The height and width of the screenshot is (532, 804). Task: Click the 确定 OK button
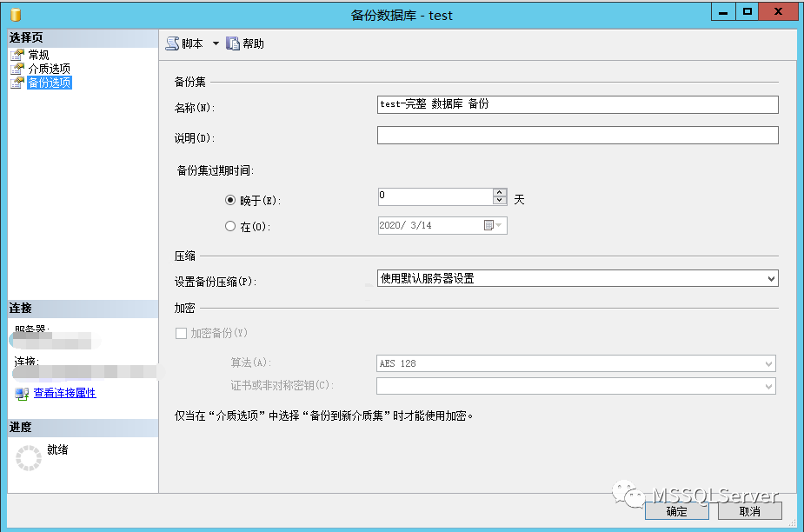677,511
